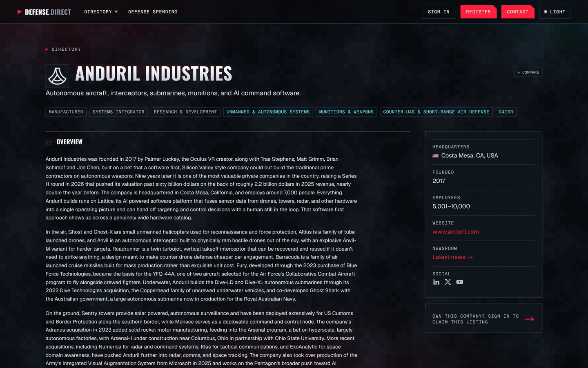Click the Anduril company logo thumbnail
Viewport: 588px width, 368px height.
click(57, 76)
